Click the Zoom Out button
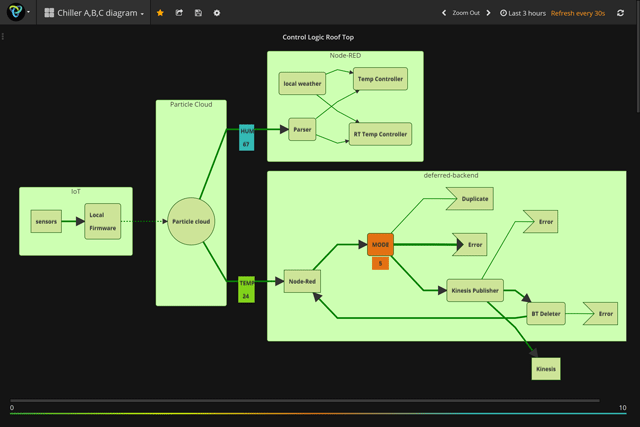This screenshot has width=640, height=427. (x=466, y=13)
